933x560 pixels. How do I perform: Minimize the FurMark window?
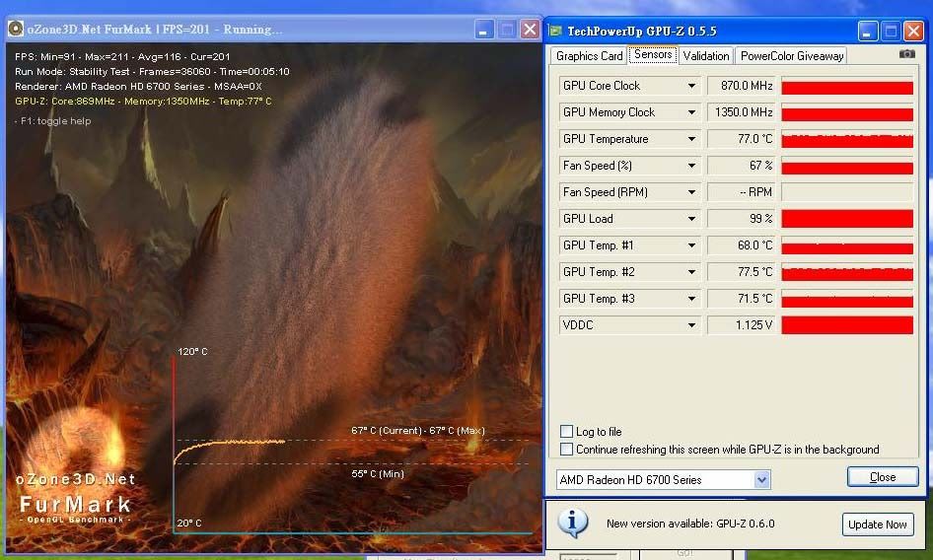(483, 30)
